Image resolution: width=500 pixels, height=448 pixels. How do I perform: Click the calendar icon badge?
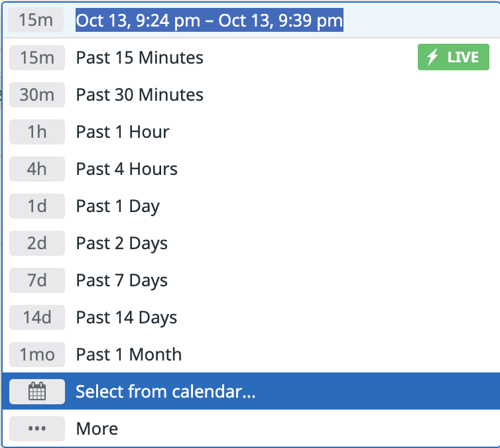pos(37,391)
